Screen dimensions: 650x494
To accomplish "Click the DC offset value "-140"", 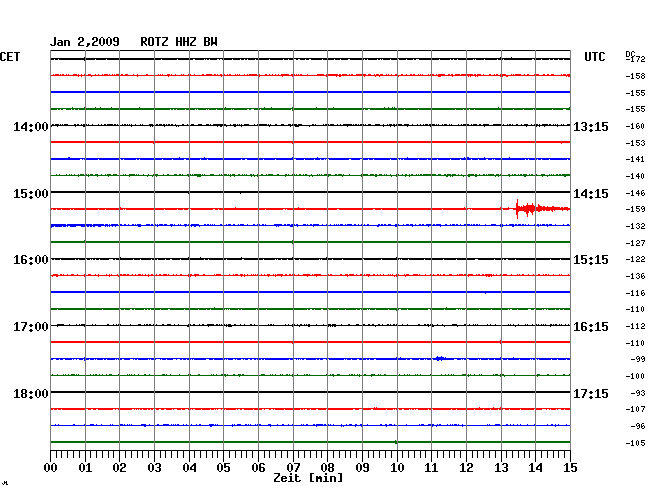I will [x=635, y=176].
